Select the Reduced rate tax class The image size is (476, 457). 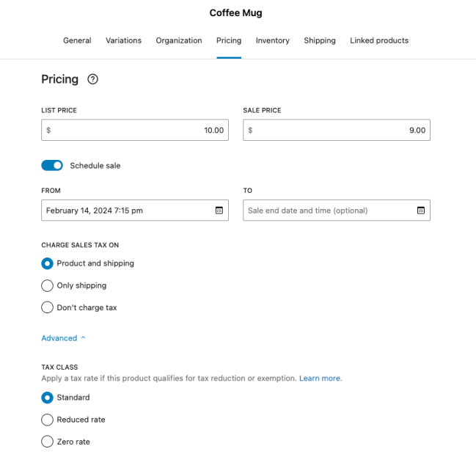tap(48, 420)
